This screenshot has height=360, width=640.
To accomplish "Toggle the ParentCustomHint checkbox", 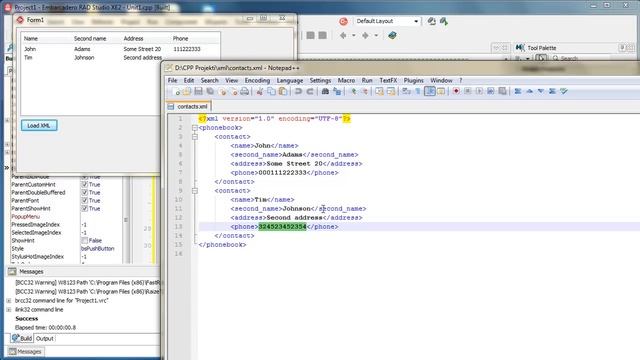I will [84, 184].
